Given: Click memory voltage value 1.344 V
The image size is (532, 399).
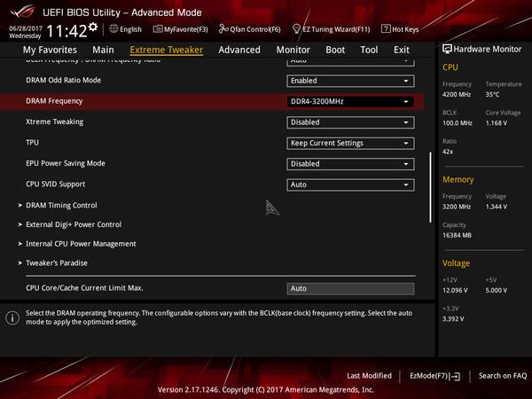Looking at the screenshot, I should 497,207.
